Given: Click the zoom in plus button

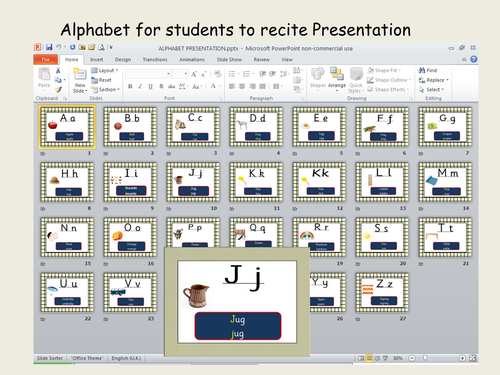Looking at the screenshot, I should point(462,358).
